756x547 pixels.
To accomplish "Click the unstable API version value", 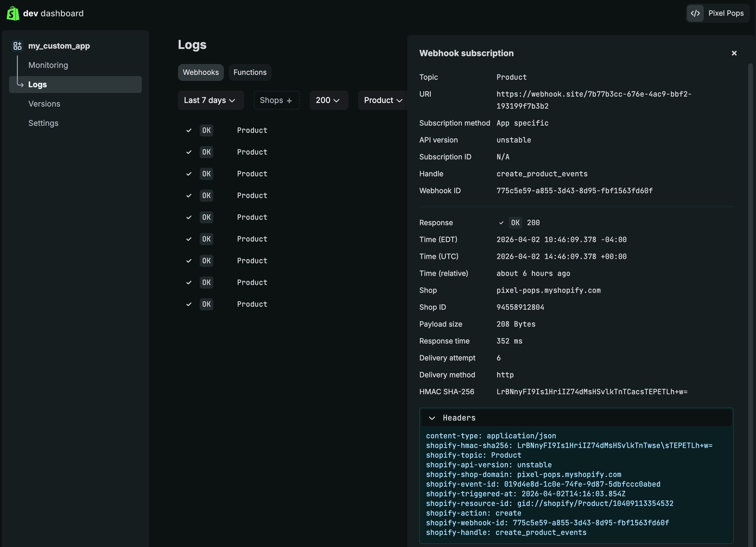I will click(x=514, y=140).
